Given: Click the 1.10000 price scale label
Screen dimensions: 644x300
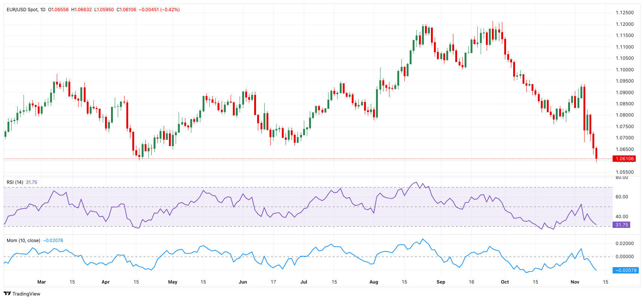Looking at the screenshot, I should pyautogui.click(x=625, y=70).
